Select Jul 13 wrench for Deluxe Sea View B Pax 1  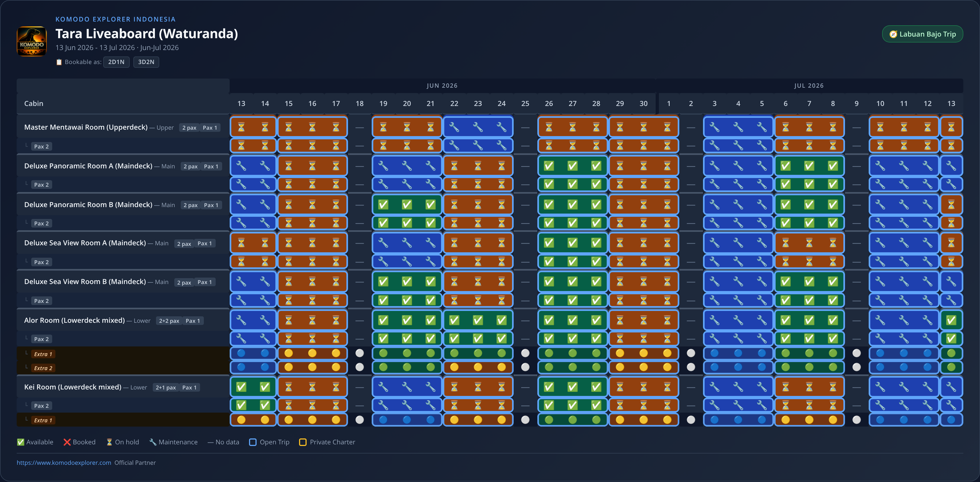(951, 282)
